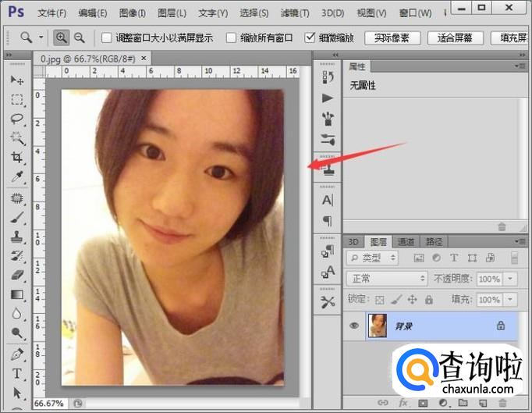The height and width of the screenshot is (413, 532).
Task: Click the zoom in magnifier icon
Action: tap(62, 37)
